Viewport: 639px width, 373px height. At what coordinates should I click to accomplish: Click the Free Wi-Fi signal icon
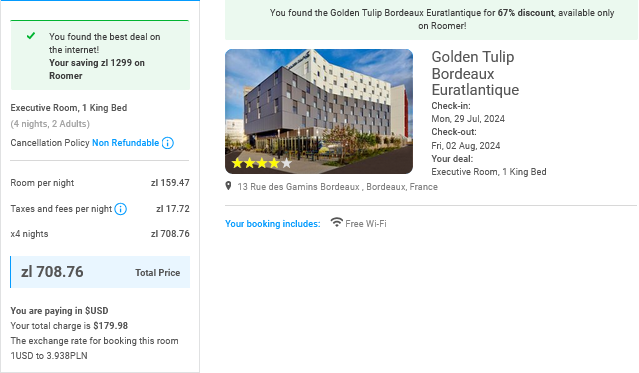[336, 222]
